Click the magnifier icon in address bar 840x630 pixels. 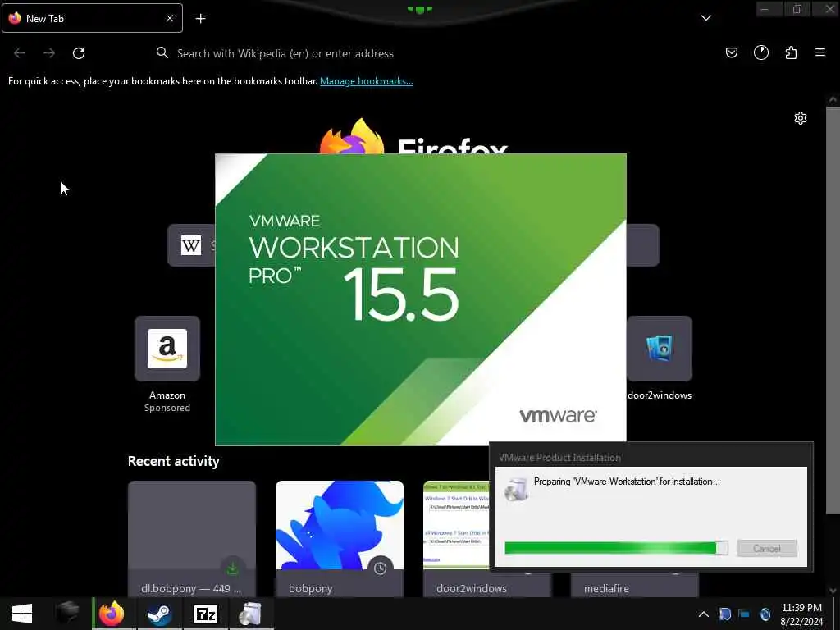click(162, 52)
